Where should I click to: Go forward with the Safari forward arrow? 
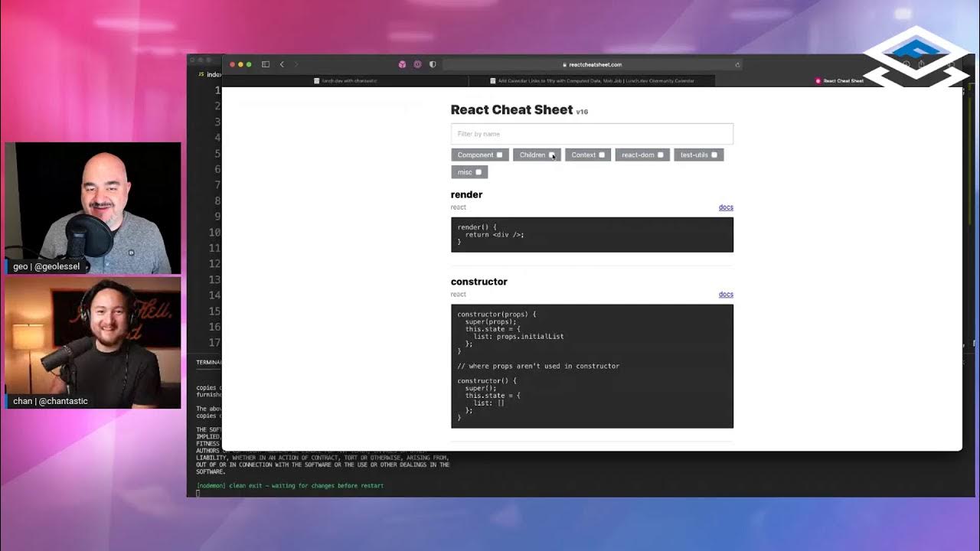point(296,64)
